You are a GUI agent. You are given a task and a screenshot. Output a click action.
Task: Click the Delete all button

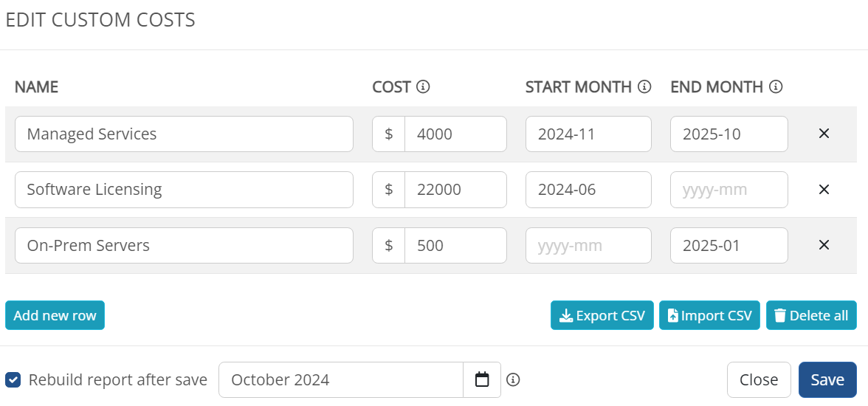coord(811,315)
